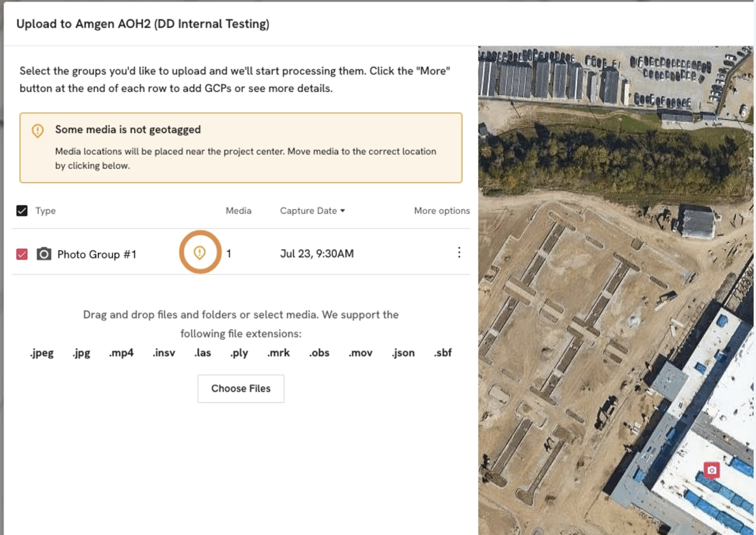
Task: Click the "Some media is not geotagged" heading
Action: coord(128,129)
